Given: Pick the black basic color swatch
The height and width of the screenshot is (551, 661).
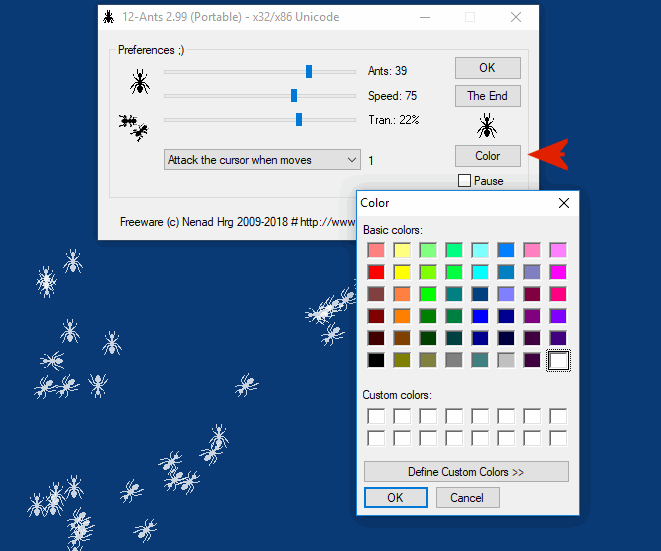Looking at the screenshot, I should [376, 360].
